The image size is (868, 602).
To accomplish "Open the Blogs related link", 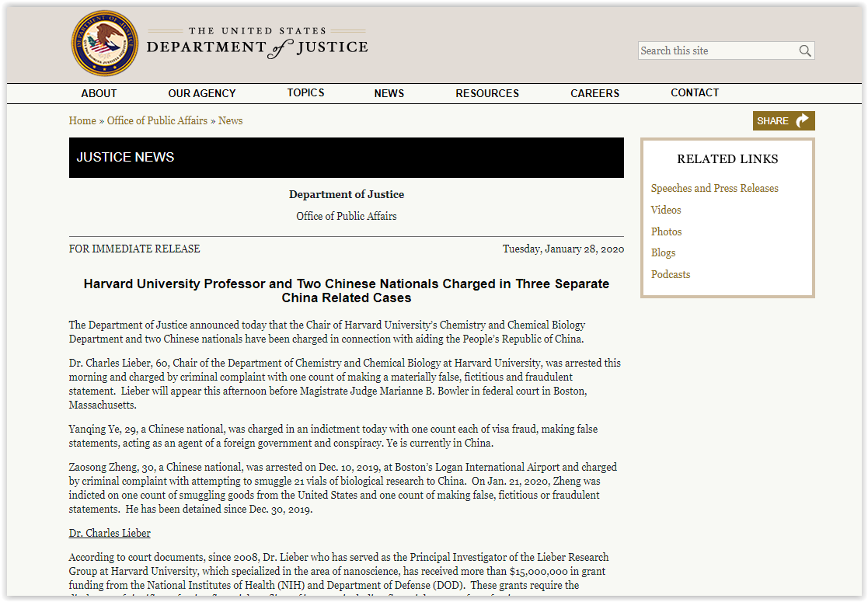I will point(663,253).
